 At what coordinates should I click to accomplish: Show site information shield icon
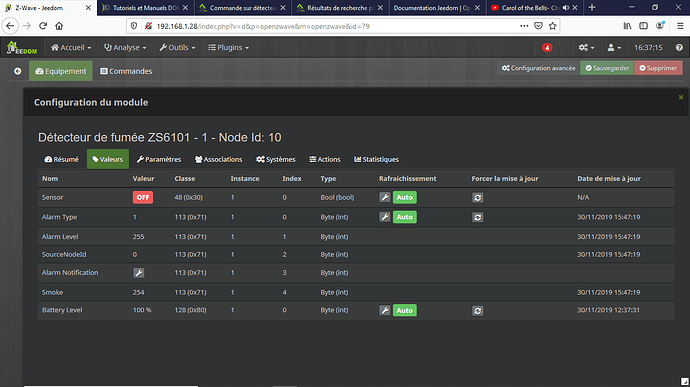134,26
